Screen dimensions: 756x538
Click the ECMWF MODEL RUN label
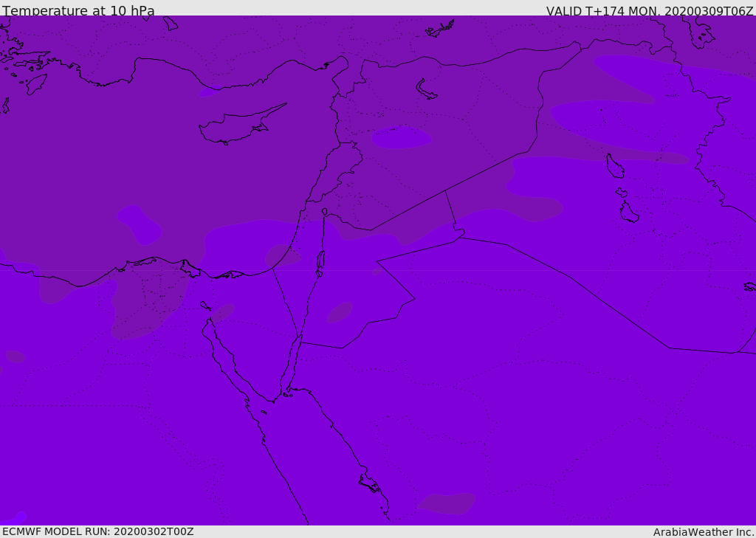[x=98, y=531]
